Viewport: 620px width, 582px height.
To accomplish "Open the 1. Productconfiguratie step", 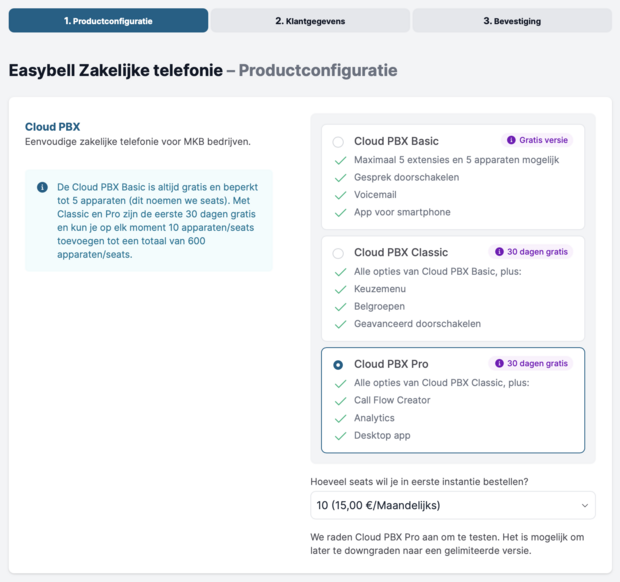I will [108, 21].
